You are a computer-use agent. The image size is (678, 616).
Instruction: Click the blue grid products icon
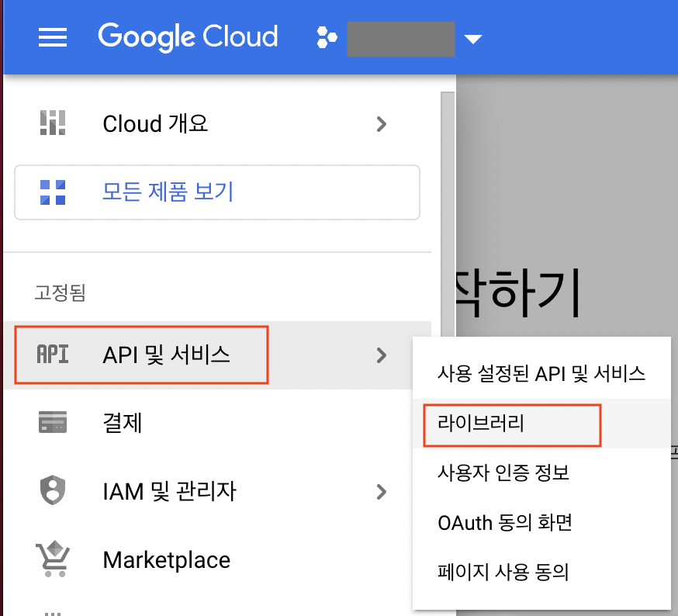pos(53,192)
